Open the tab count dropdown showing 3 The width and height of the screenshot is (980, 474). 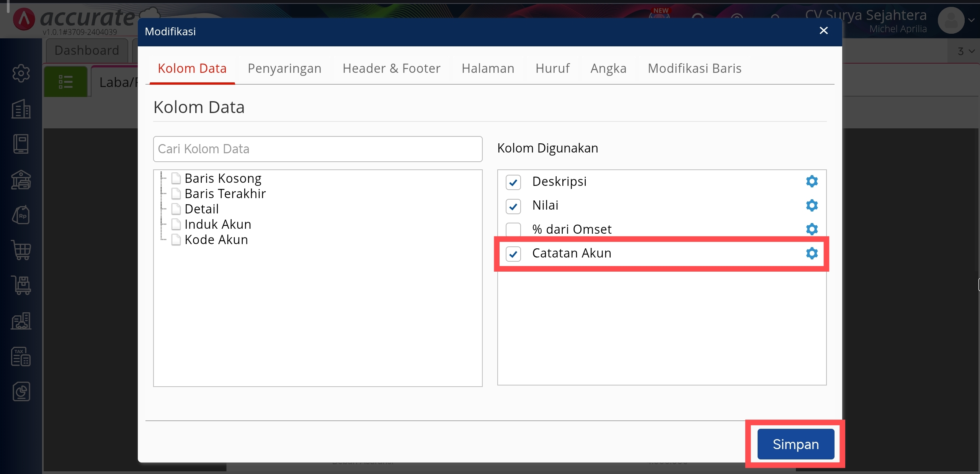point(965,51)
